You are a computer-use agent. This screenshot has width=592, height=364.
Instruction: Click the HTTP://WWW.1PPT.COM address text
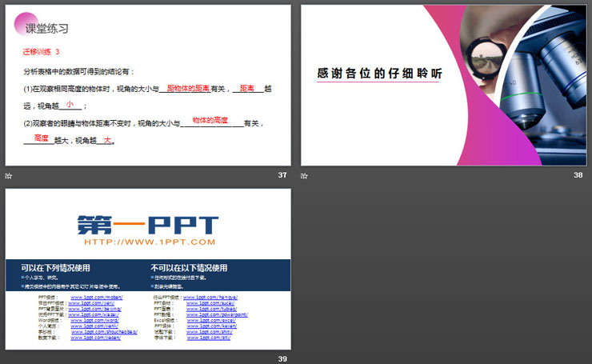(150, 242)
